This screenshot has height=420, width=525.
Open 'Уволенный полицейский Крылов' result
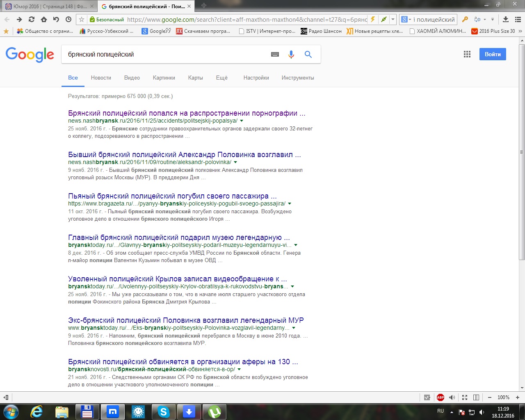coord(178,279)
